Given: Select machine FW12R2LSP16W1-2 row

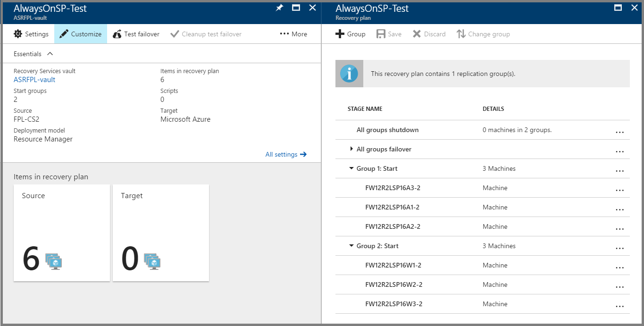Looking at the screenshot, I should (x=393, y=265).
